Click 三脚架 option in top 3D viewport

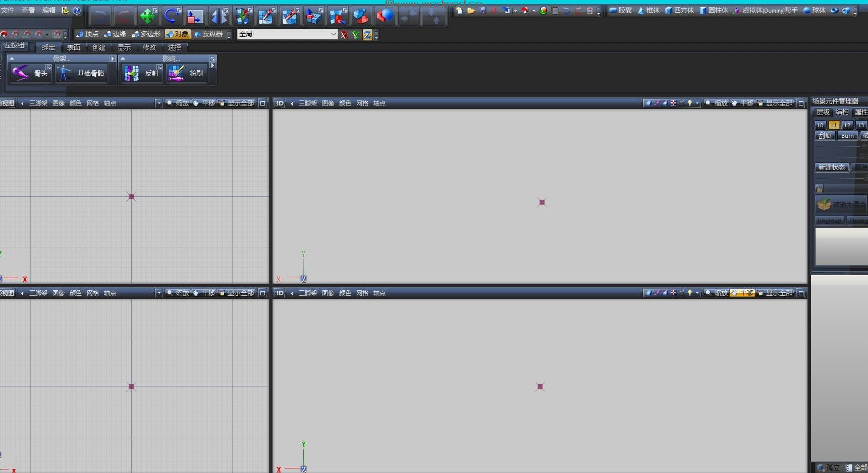(x=308, y=103)
